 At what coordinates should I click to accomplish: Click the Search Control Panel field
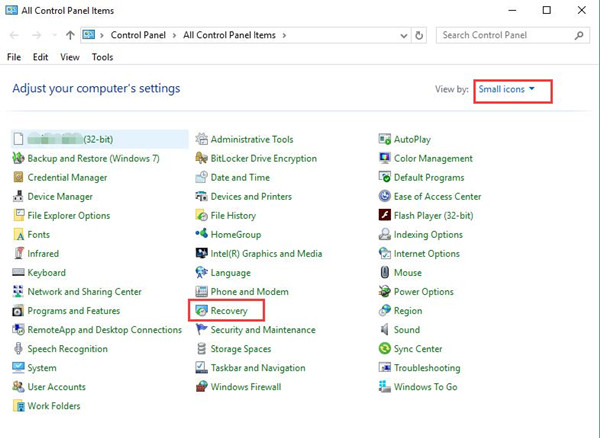pyautogui.click(x=512, y=35)
